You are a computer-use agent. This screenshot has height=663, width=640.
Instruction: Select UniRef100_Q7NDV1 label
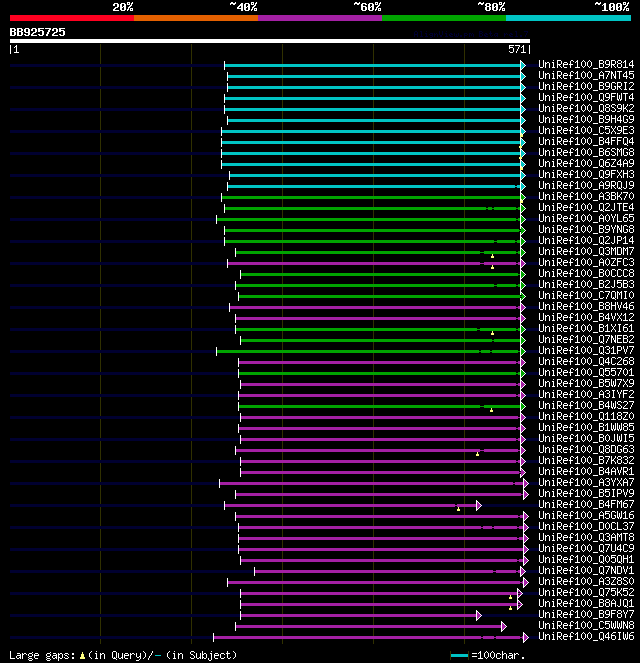point(586,570)
